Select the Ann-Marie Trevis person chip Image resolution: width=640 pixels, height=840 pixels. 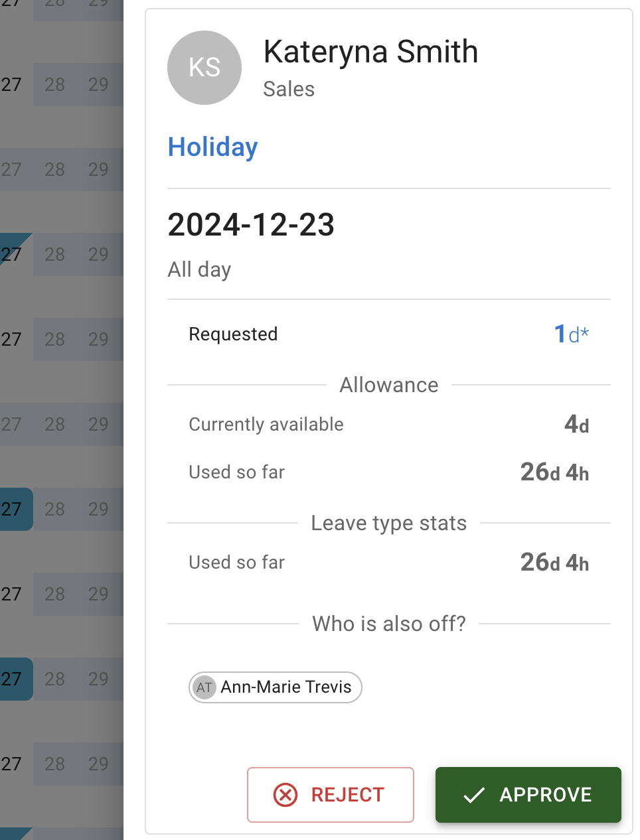click(x=275, y=687)
